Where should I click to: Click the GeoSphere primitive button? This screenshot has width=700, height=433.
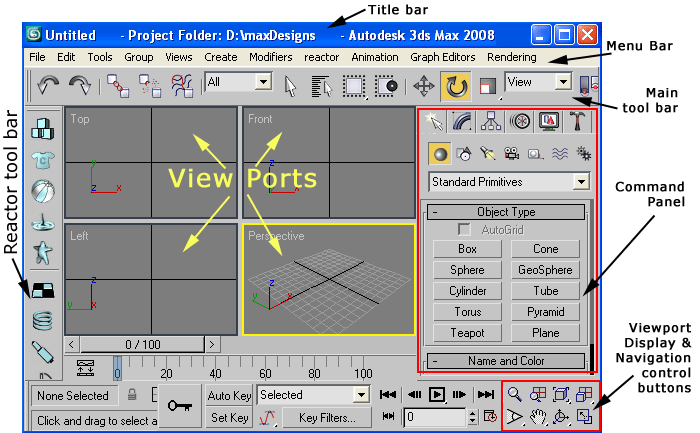545,270
